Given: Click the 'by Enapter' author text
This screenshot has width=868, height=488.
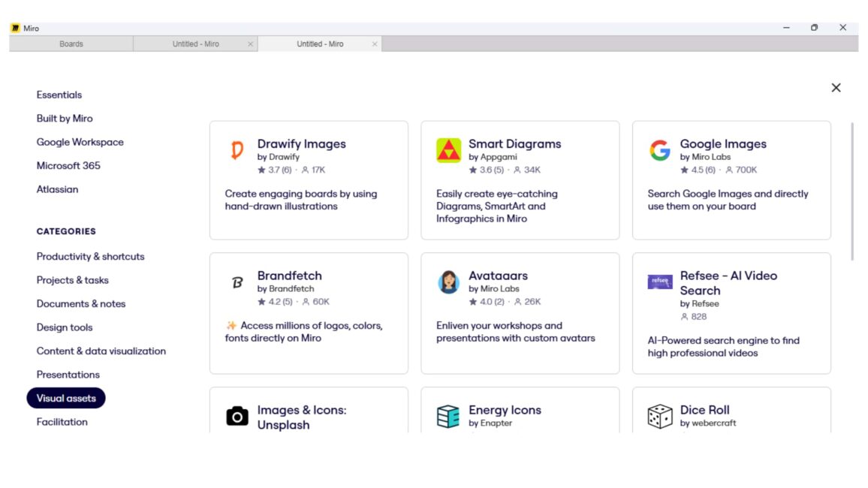Looking at the screenshot, I should click(490, 423).
